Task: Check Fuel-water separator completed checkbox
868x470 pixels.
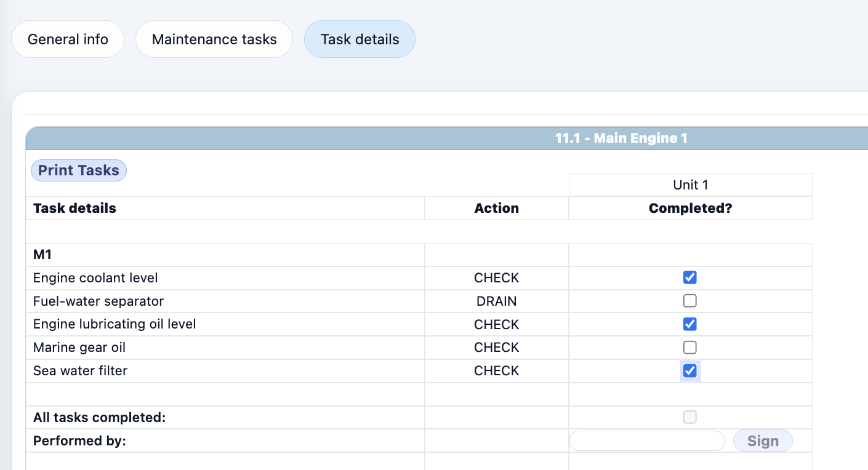Action: pyautogui.click(x=690, y=301)
